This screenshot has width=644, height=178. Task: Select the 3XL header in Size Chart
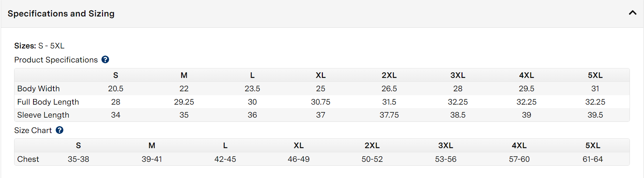click(446, 145)
